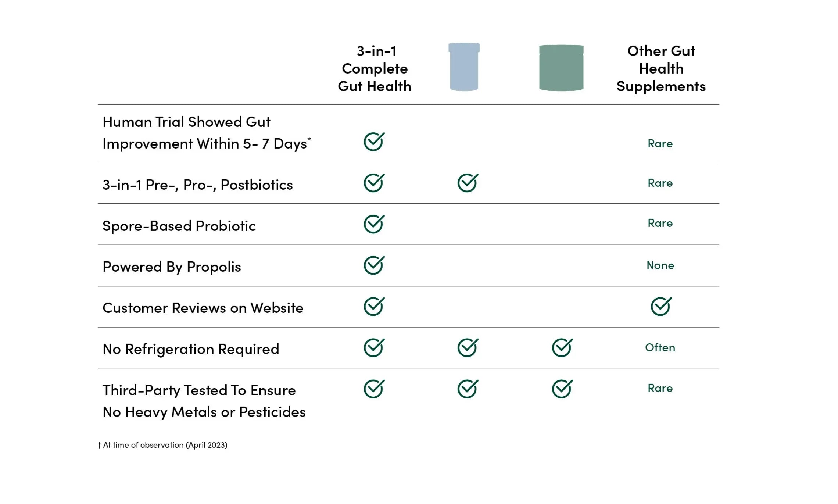Viewport: 838px width, 504px height.
Task: Click the blue bottle product icon
Action: pos(464,67)
